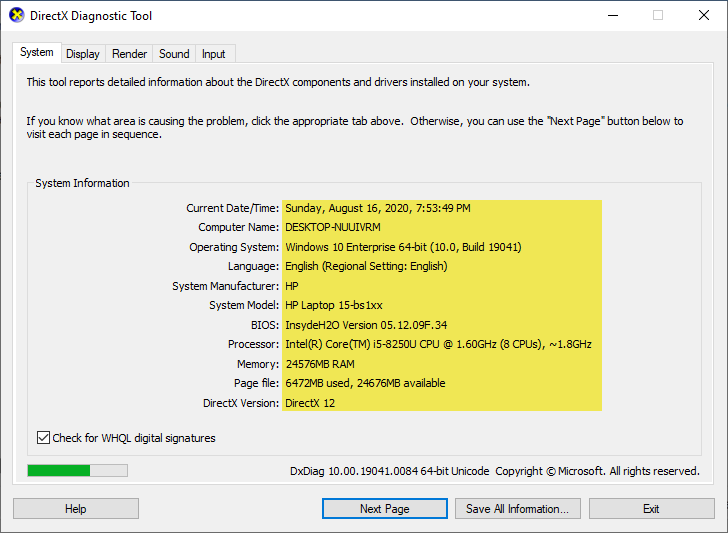Select the Sound tab
The image size is (728, 533).
[174, 54]
